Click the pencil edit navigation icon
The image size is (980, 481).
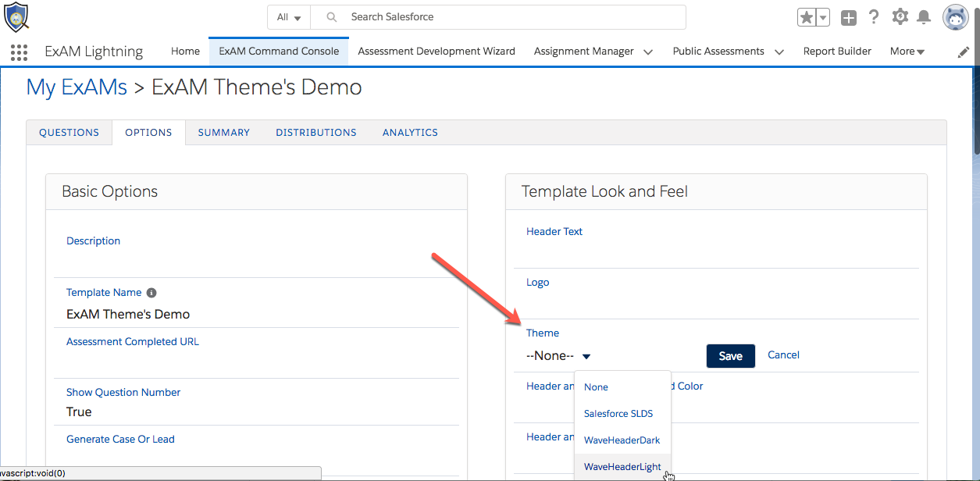[964, 52]
